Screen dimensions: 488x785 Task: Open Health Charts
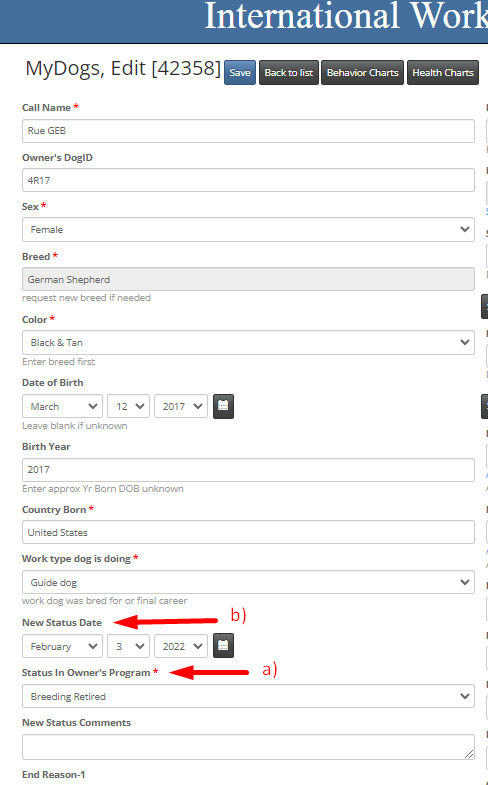(443, 73)
